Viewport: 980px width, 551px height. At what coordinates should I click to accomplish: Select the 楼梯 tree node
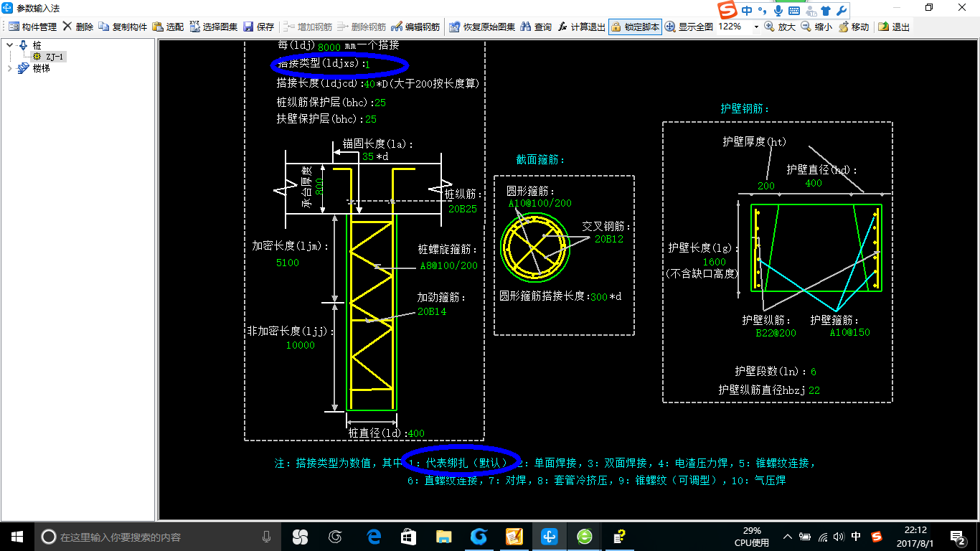(x=42, y=68)
